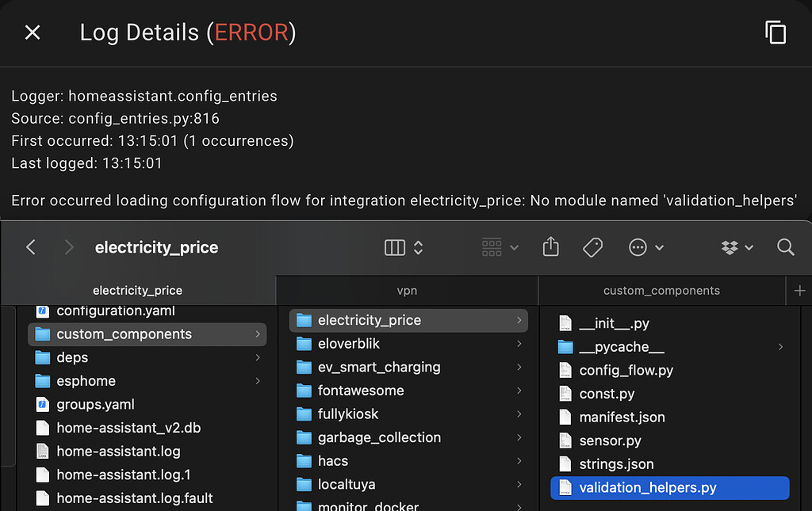
Task: Switch to the vpn tab
Action: [x=407, y=290]
